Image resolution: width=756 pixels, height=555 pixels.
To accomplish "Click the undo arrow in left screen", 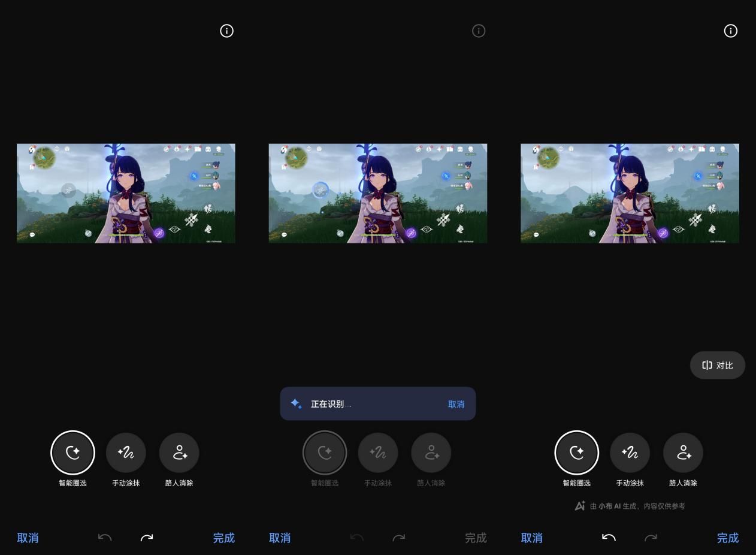I will [105, 538].
